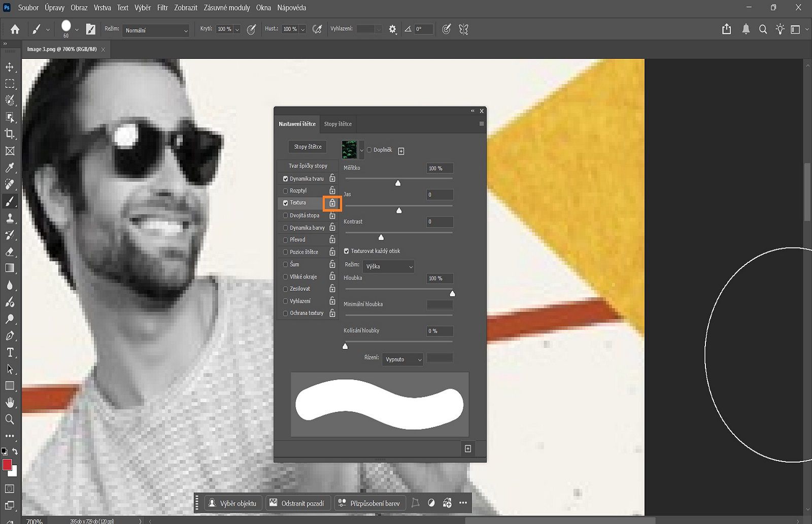Screen dimensions: 812x524
Task: Open the Režim dropdown showing Normální
Action: tap(155, 30)
